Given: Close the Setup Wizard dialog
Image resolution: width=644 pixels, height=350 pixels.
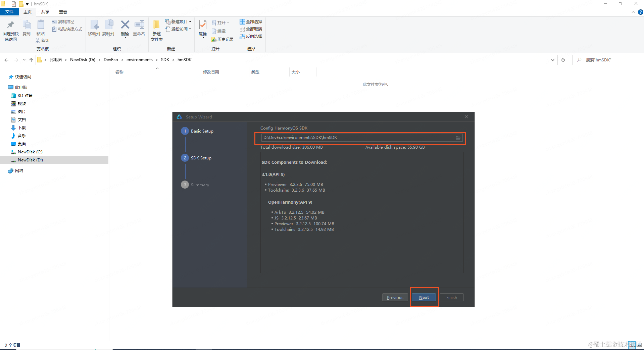Looking at the screenshot, I should tap(466, 117).
